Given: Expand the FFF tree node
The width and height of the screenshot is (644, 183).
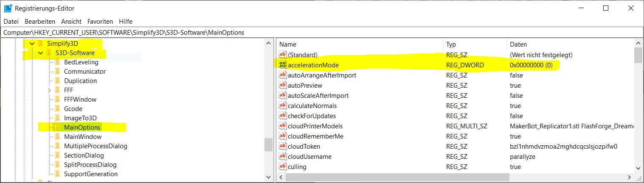Looking at the screenshot, I should 49,90.
